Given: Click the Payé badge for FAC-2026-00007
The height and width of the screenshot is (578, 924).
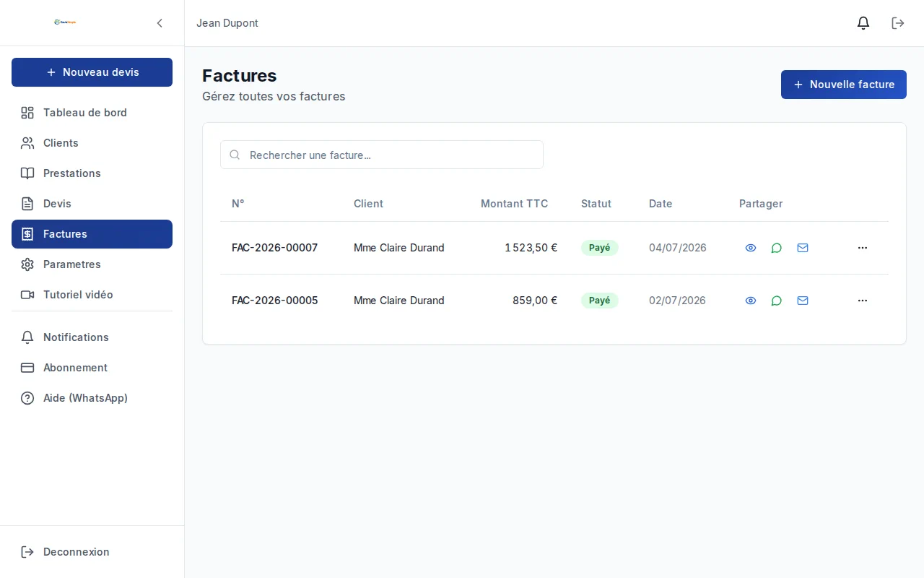Looking at the screenshot, I should (600, 248).
